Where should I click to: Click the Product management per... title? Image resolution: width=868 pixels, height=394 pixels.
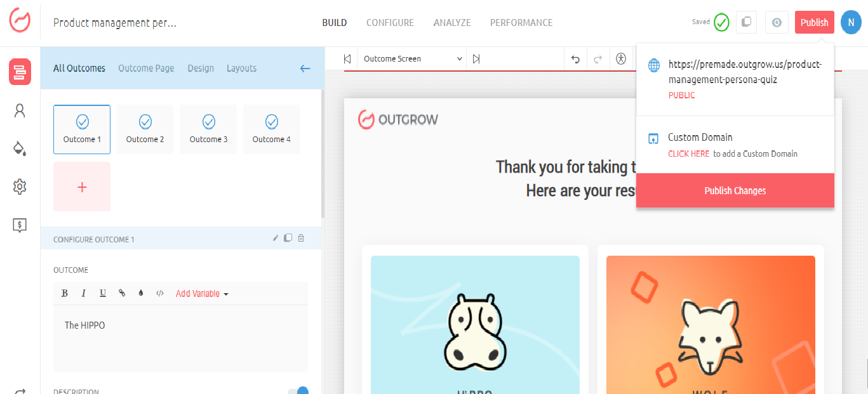(x=115, y=23)
